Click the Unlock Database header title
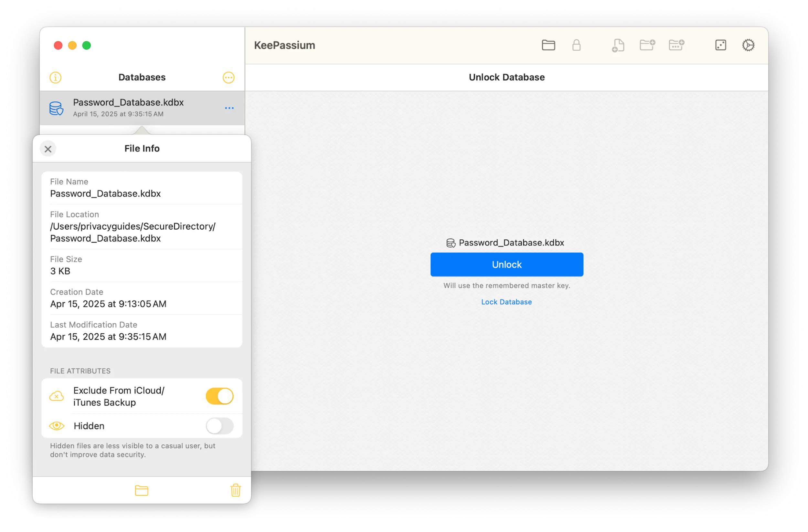The image size is (808, 532). click(x=506, y=77)
